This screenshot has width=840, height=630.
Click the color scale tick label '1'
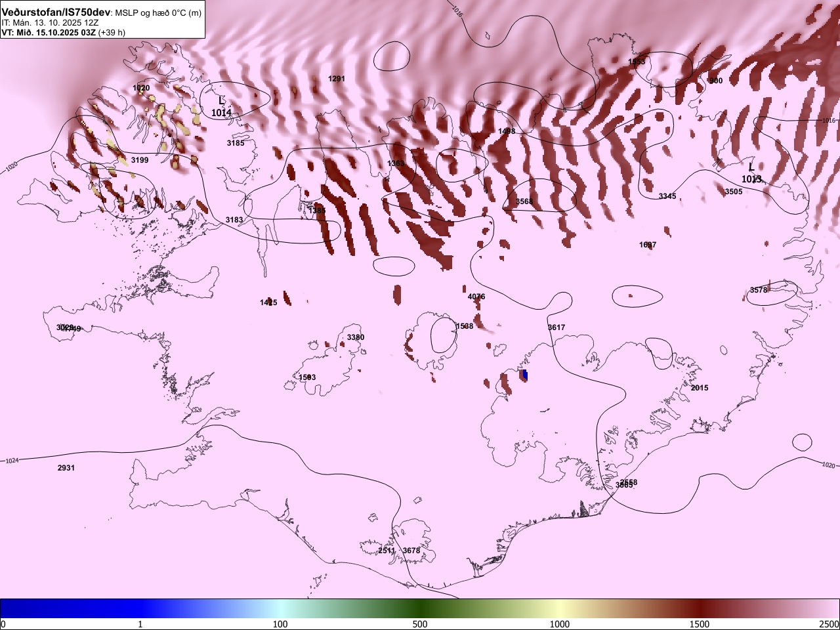coord(140,624)
